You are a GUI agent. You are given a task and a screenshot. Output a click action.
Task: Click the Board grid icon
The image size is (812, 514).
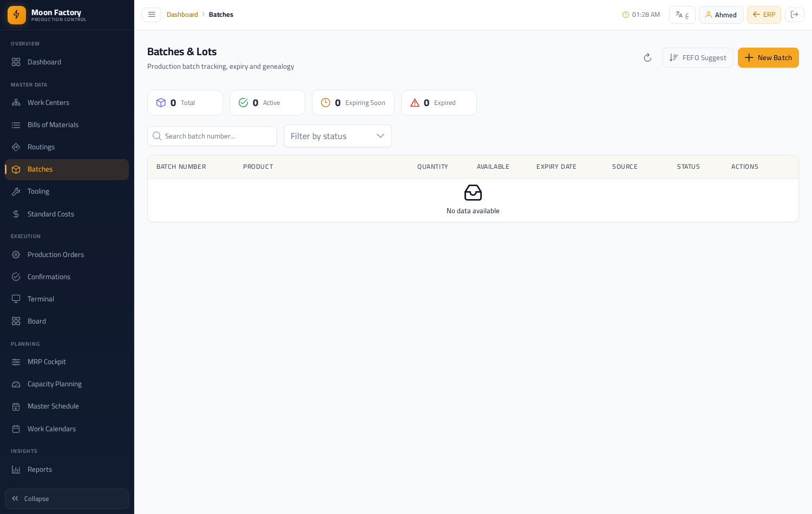(16, 321)
